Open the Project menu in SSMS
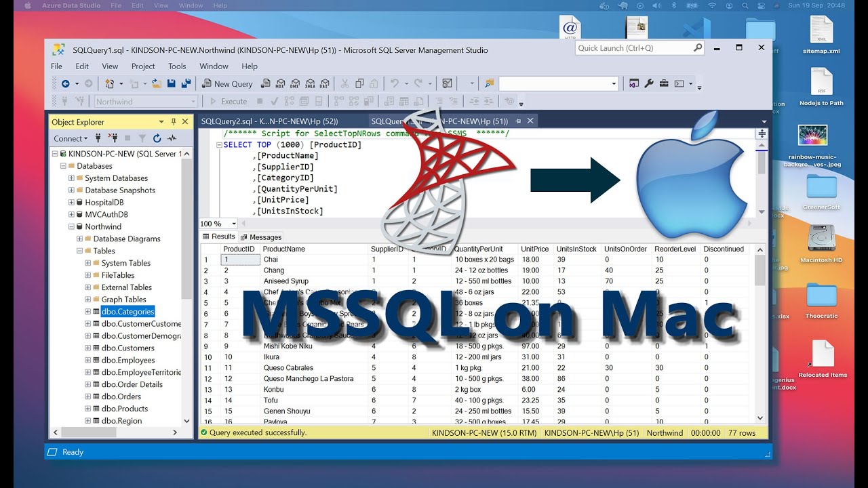This screenshot has height=488, width=868. tap(143, 66)
